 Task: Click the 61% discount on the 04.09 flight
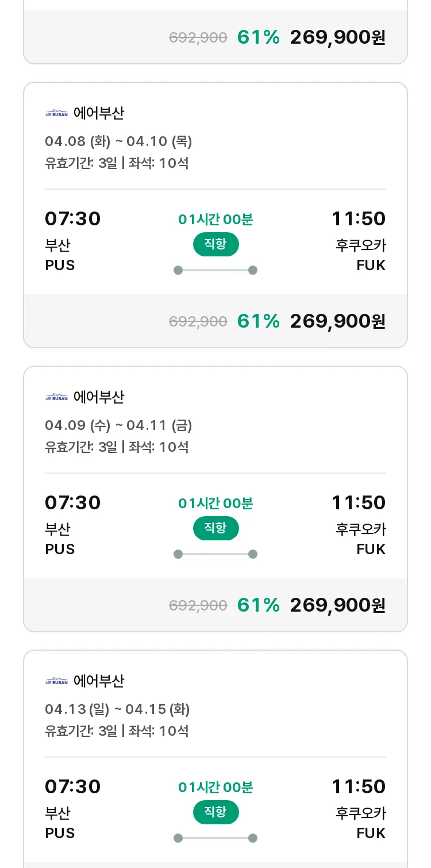click(259, 605)
